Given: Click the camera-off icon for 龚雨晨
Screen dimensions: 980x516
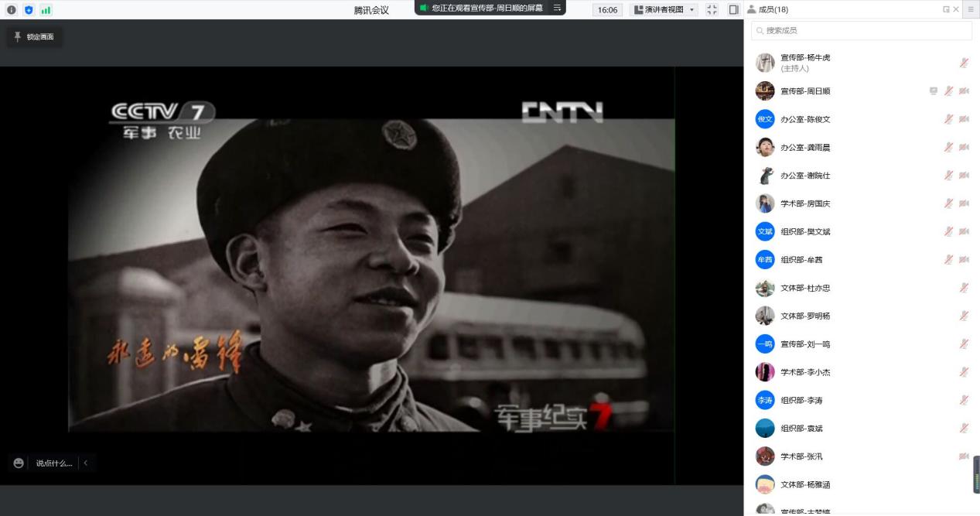Looking at the screenshot, I should pyautogui.click(x=964, y=147).
